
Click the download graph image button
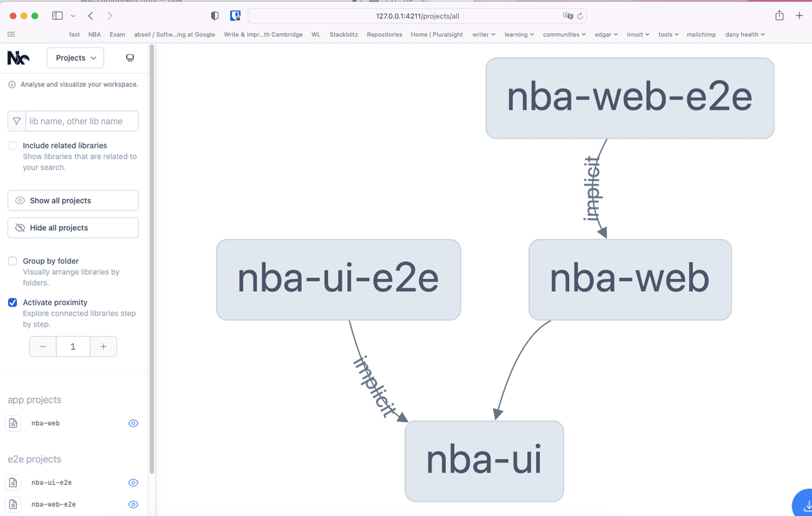(x=805, y=505)
